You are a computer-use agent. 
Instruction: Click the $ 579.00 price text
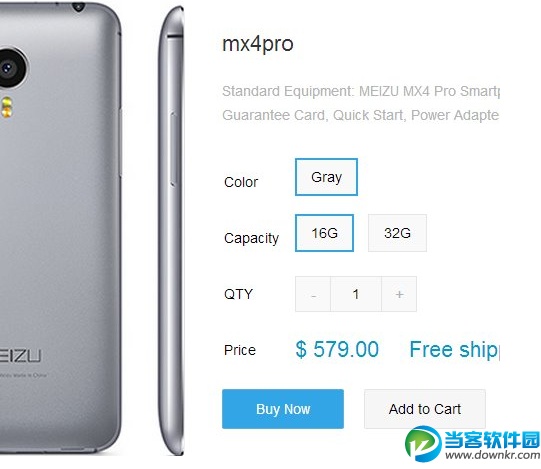pyautogui.click(x=337, y=349)
